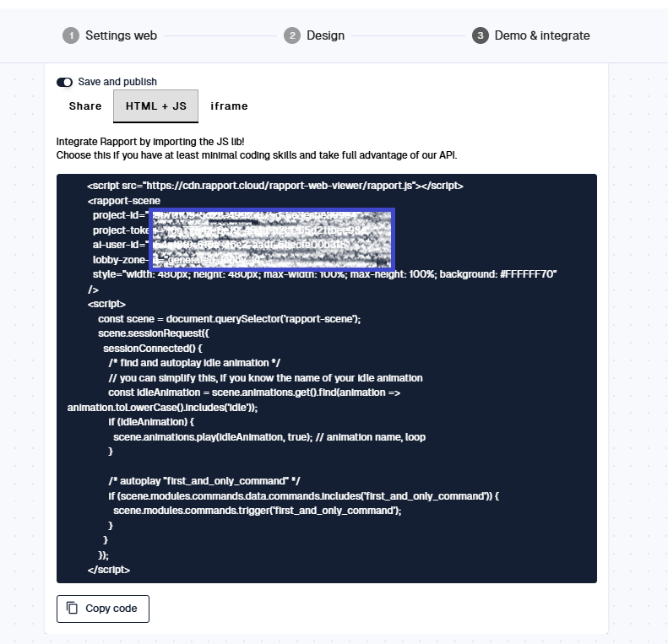Click the Copy code button

click(103, 609)
